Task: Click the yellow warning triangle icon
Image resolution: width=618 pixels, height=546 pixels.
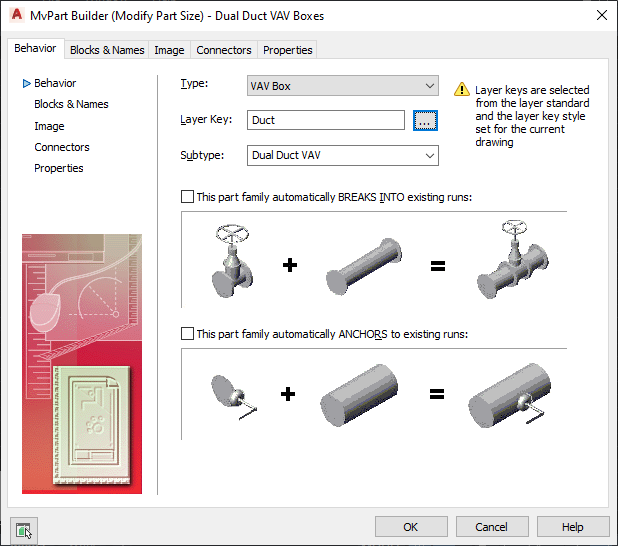Action: 462,89
